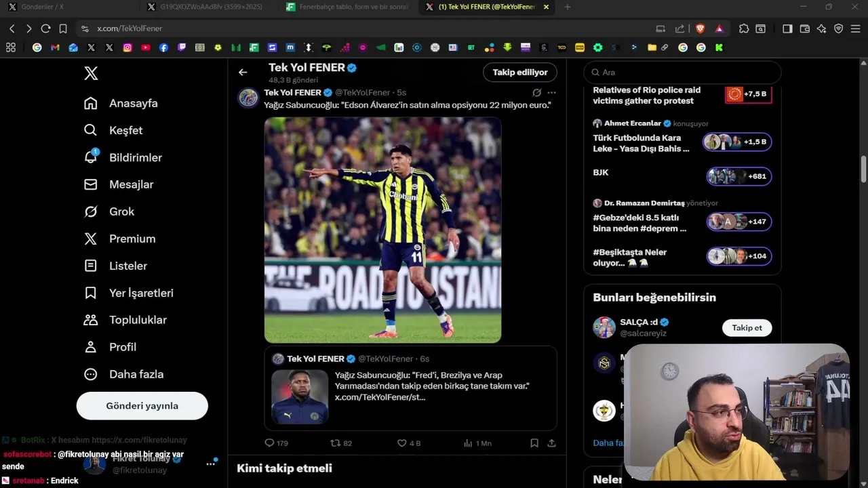The width and height of the screenshot is (868, 488).
Task: Open the site settings icon beside URL
Action: (85, 28)
